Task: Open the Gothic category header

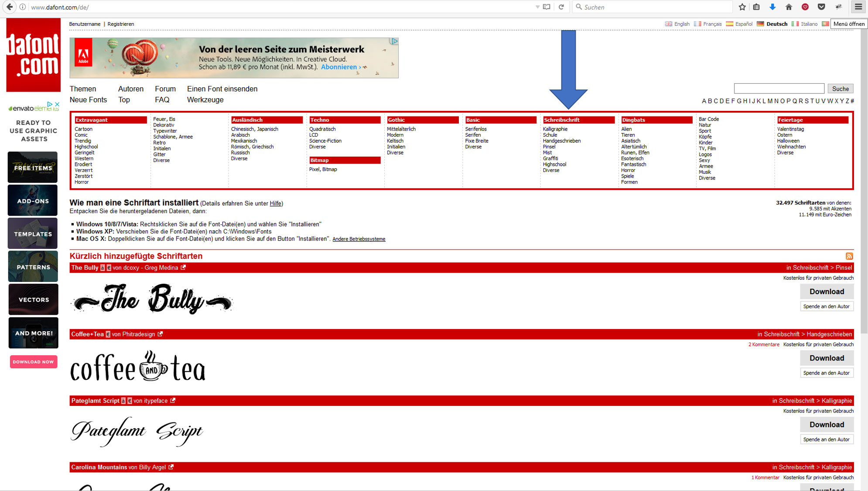Action: point(423,120)
